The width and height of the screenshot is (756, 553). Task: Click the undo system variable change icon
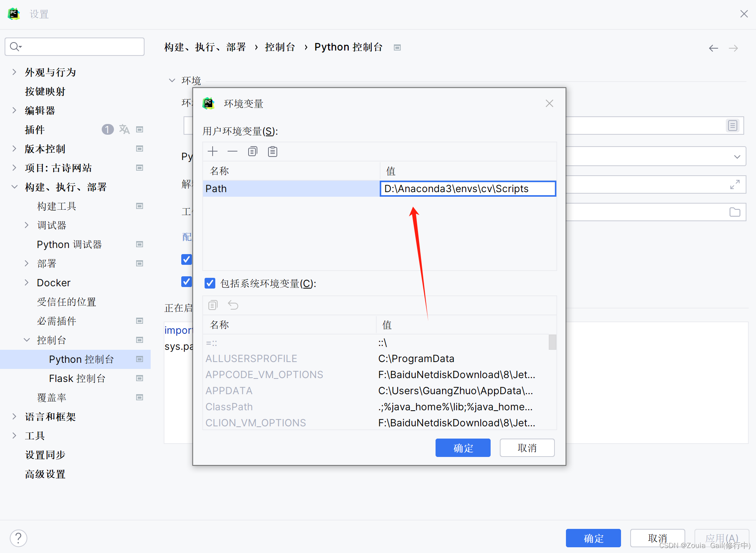(x=233, y=305)
